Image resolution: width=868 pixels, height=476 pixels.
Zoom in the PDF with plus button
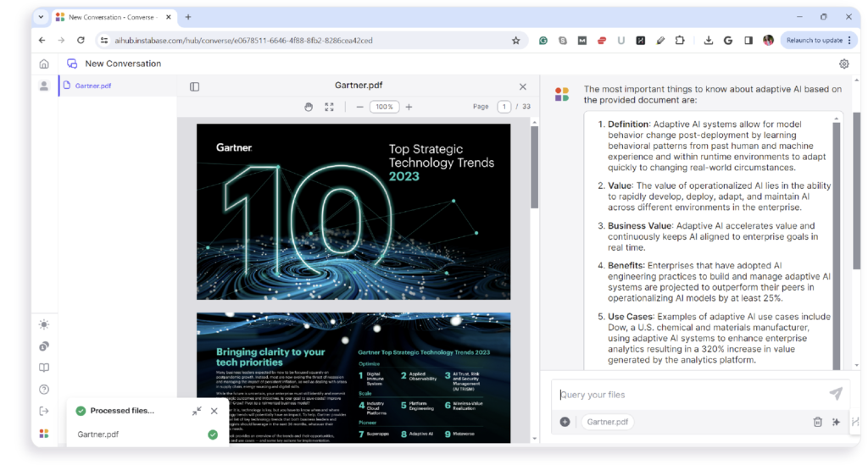tap(409, 107)
